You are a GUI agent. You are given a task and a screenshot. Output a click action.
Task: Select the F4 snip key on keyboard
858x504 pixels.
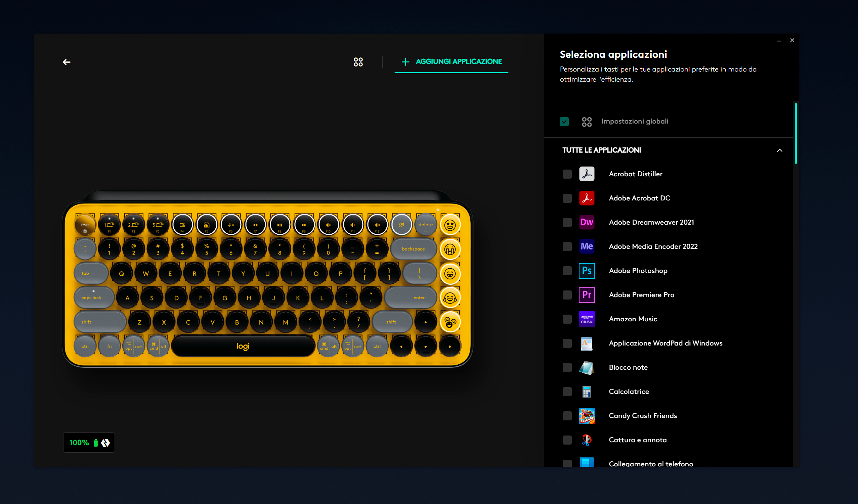pos(182,225)
